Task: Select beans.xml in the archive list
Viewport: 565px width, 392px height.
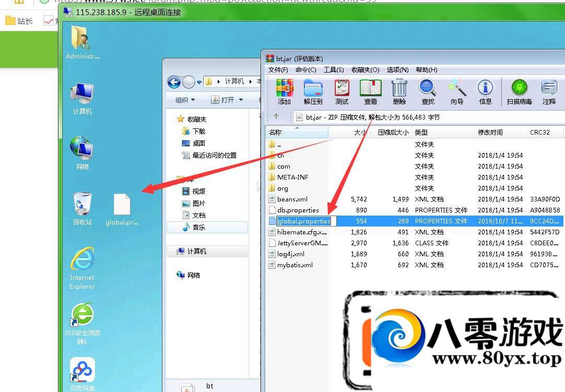Action: click(x=415, y=199)
